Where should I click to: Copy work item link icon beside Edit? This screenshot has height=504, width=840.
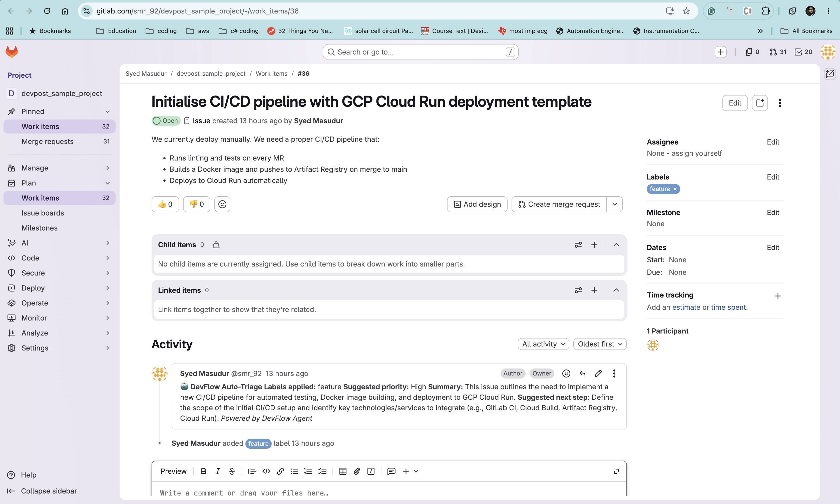760,103
